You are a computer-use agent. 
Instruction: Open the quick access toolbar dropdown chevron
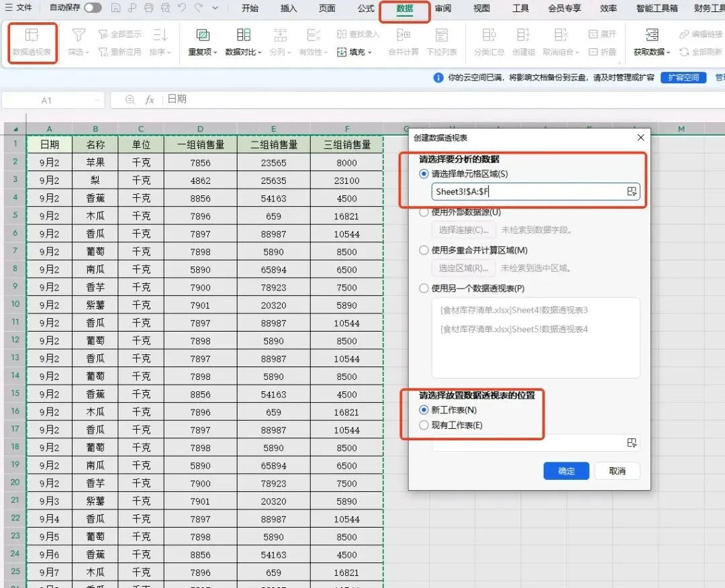click(215, 8)
